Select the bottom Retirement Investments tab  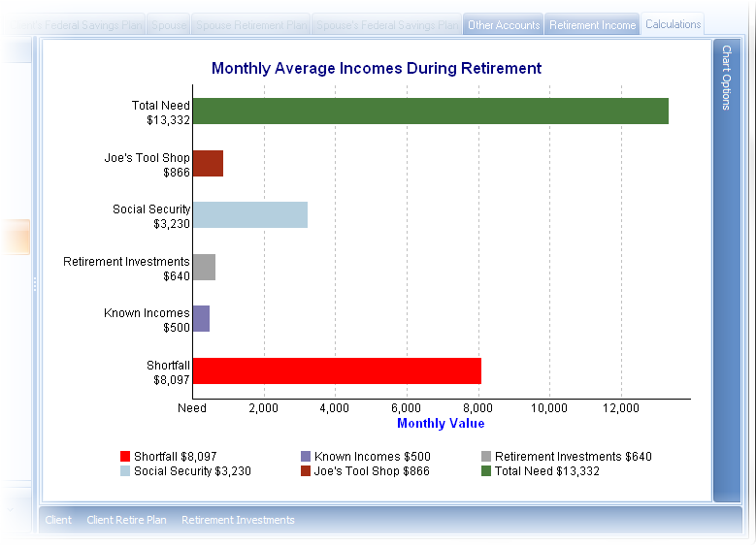(238, 520)
